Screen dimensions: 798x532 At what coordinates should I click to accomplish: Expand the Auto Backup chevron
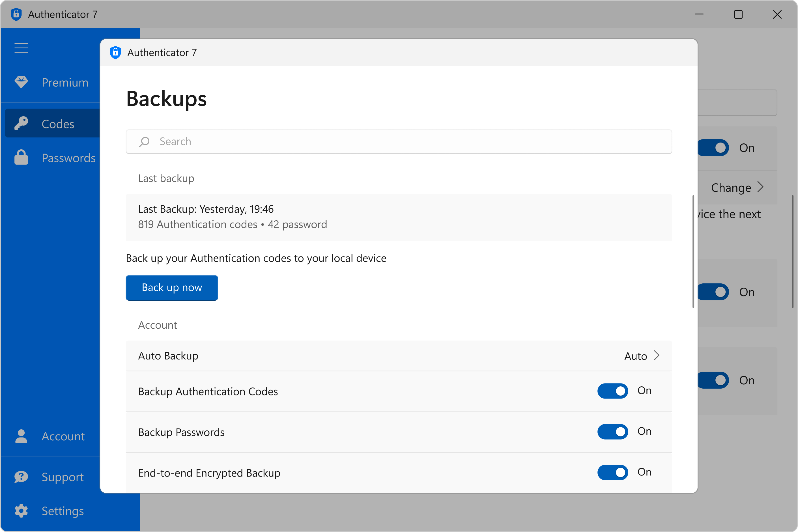click(x=657, y=356)
